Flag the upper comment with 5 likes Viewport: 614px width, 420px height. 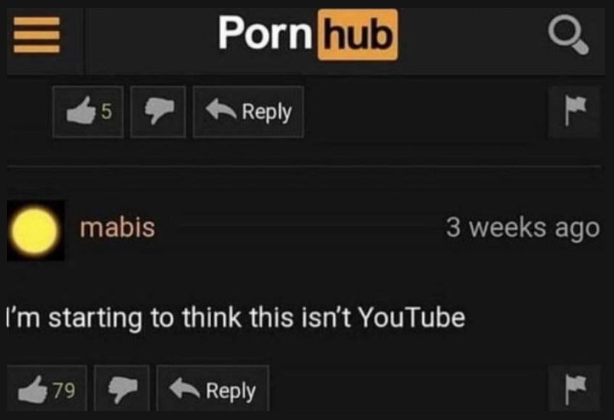[x=574, y=112]
